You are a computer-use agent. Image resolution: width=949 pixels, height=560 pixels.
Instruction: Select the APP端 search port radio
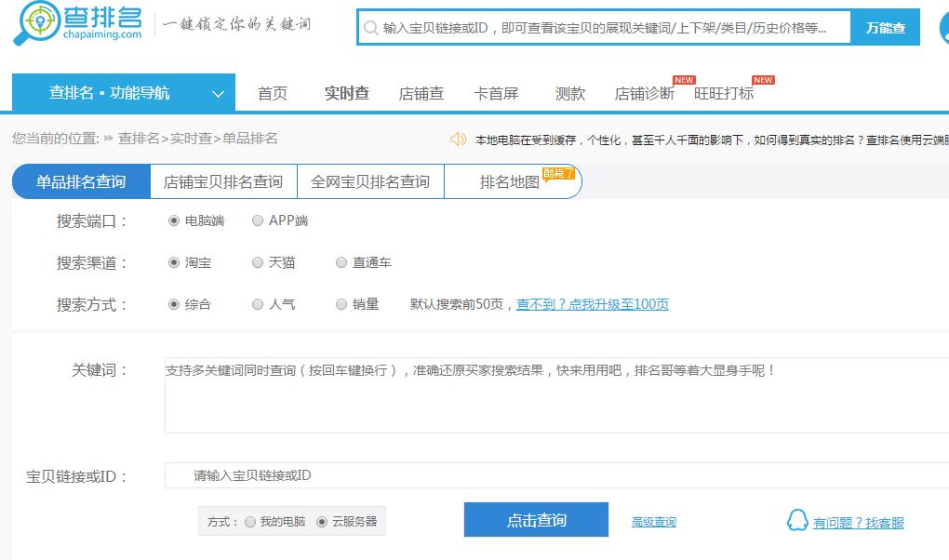[258, 221]
